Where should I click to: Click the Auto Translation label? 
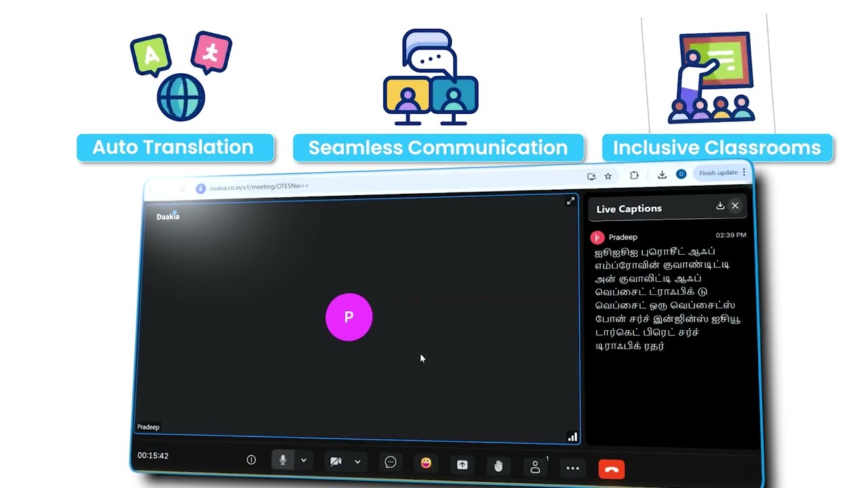[175, 148]
